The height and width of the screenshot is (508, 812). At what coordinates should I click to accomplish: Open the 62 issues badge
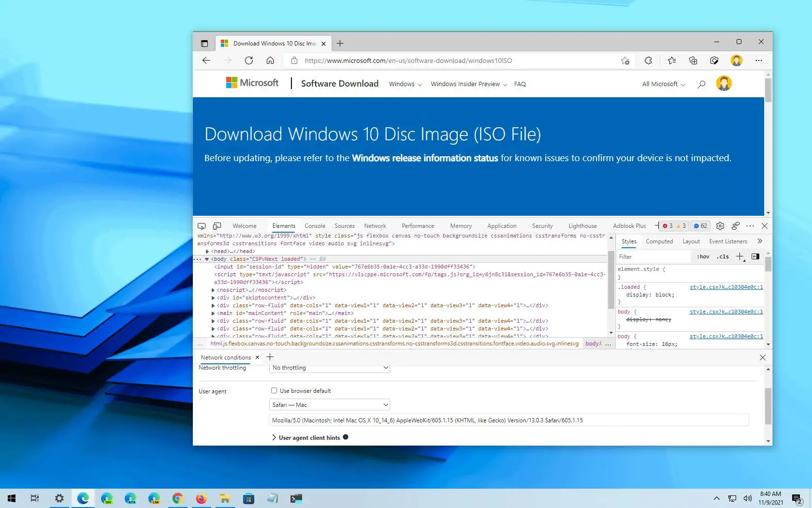[700, 226]
